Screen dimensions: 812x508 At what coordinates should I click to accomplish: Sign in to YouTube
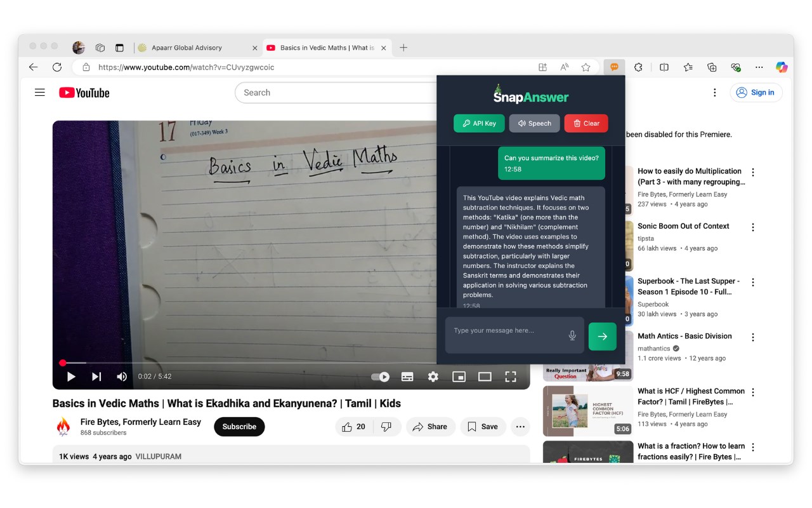(x=756, y=93)
